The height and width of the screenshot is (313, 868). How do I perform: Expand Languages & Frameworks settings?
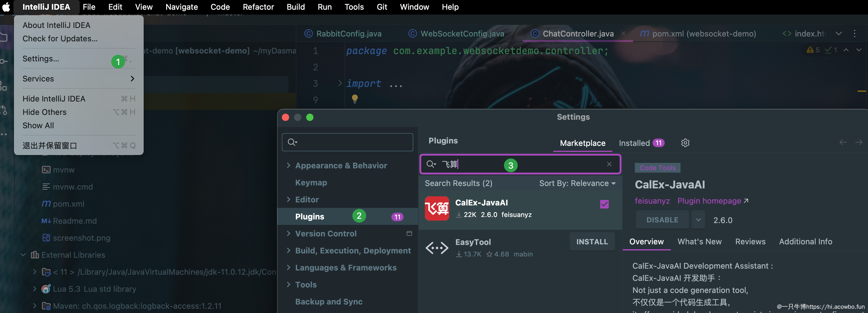[x=289, y=267]
